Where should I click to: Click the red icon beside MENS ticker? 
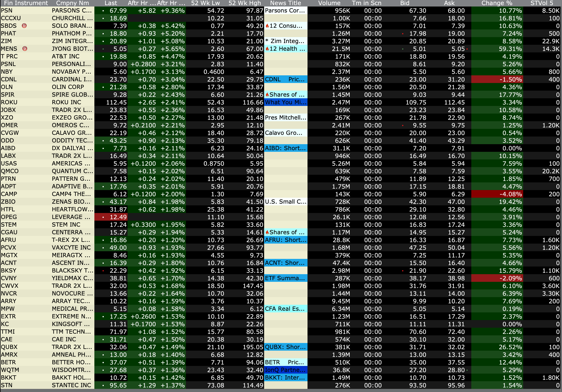25,49
